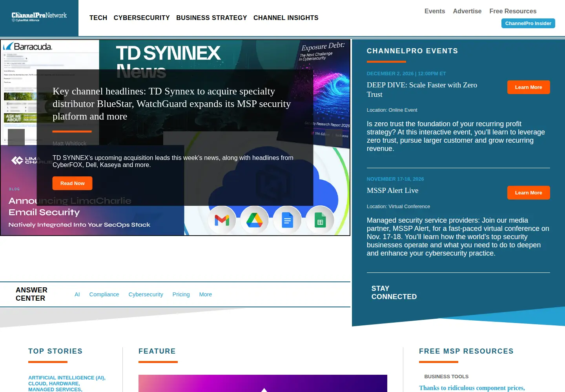Open the CYBERSECURITY navigation menu
Viewport: 565px width, 392px height.
tap(142, 18)
